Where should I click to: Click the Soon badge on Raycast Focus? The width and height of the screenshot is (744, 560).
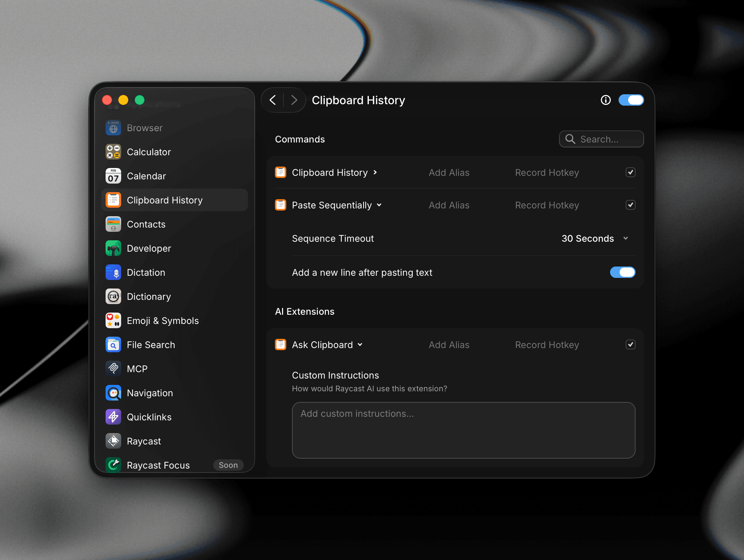click(228, 465)
